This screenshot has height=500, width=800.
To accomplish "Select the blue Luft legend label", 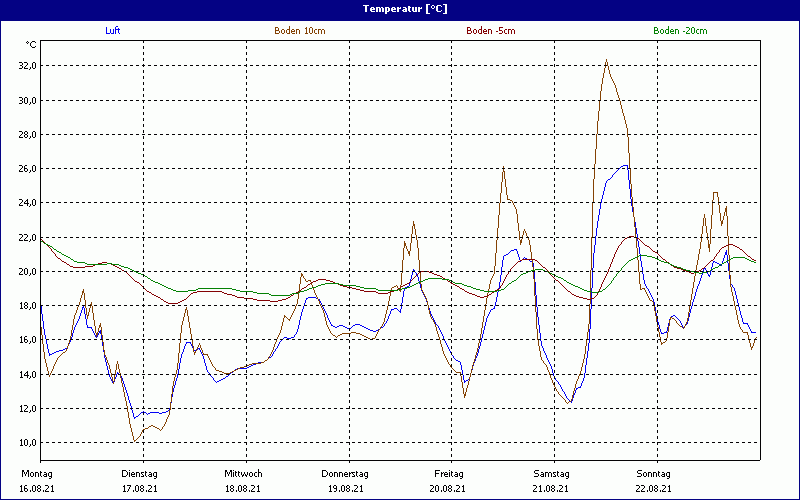I will (113, 31).
